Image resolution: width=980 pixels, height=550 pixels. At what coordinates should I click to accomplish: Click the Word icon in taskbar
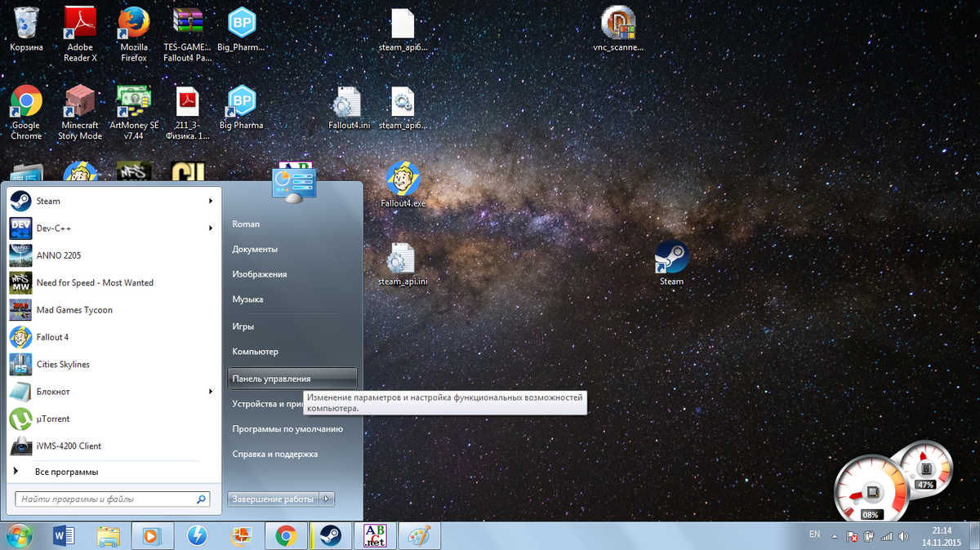pos(64,536)
